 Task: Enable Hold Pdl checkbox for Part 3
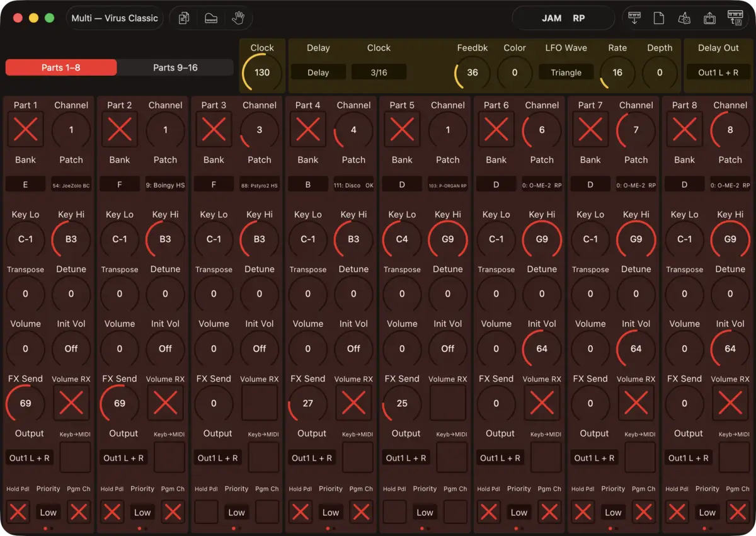click(207, 512)
